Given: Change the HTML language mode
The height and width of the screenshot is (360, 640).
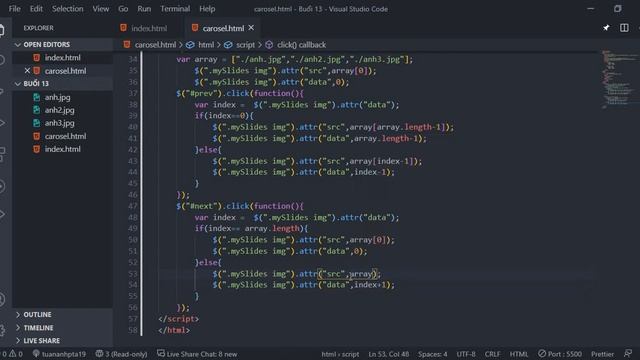Looking at the screenshot, I should pos(519,354).
